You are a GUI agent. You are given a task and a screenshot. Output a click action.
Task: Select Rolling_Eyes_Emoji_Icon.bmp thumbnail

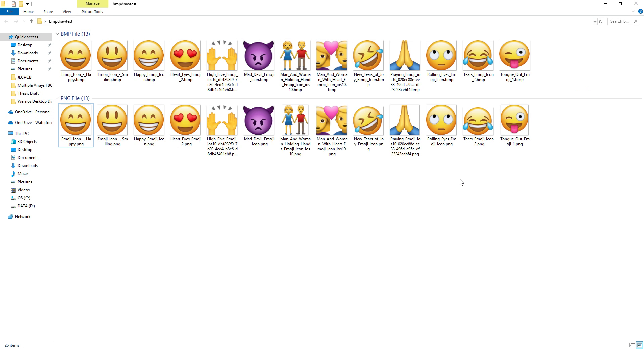click(441, 55)
